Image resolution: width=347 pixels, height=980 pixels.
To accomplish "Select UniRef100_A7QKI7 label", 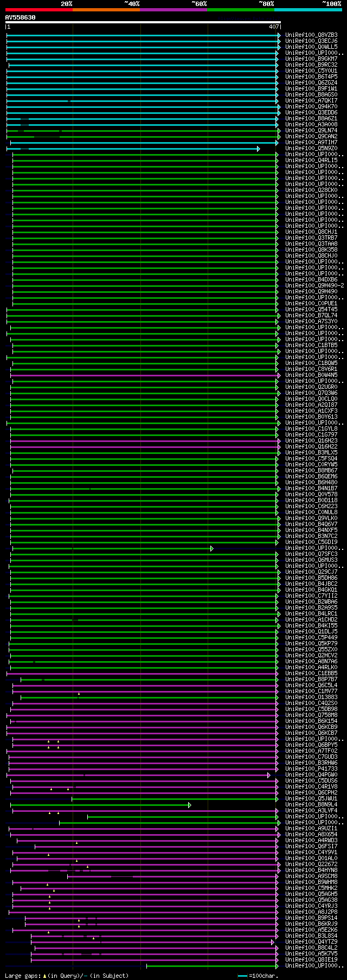I will [x=311, y=101].
